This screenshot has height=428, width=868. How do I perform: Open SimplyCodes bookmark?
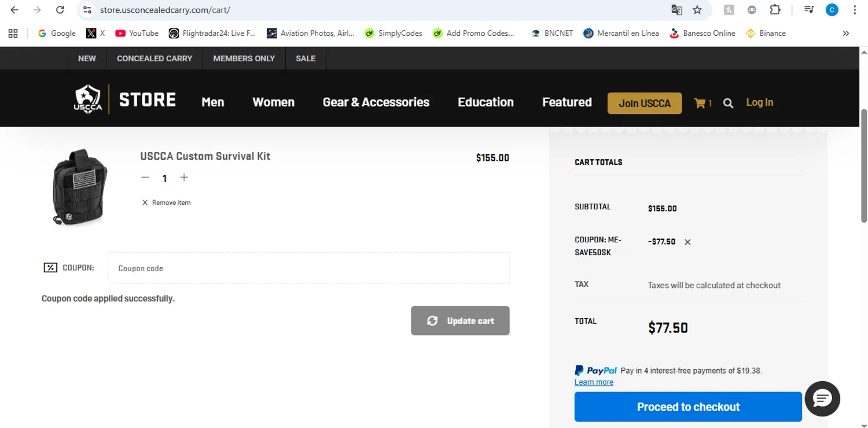[393, 33]
